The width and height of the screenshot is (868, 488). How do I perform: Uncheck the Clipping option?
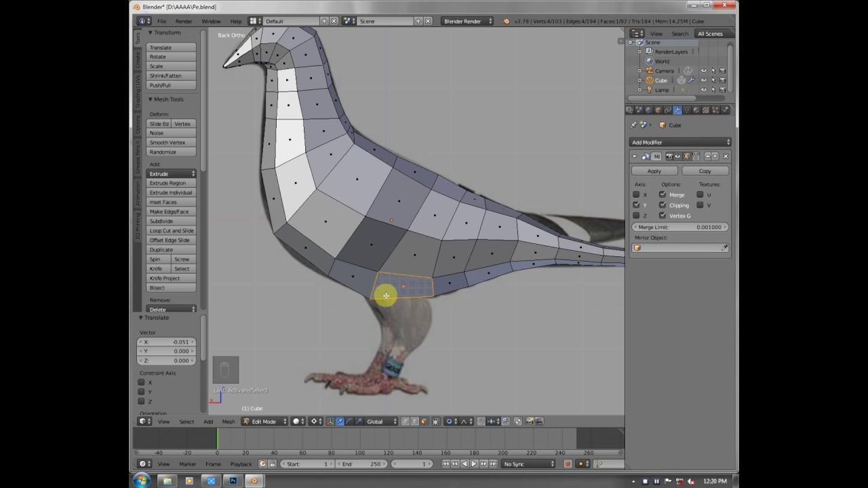point(663,205)
